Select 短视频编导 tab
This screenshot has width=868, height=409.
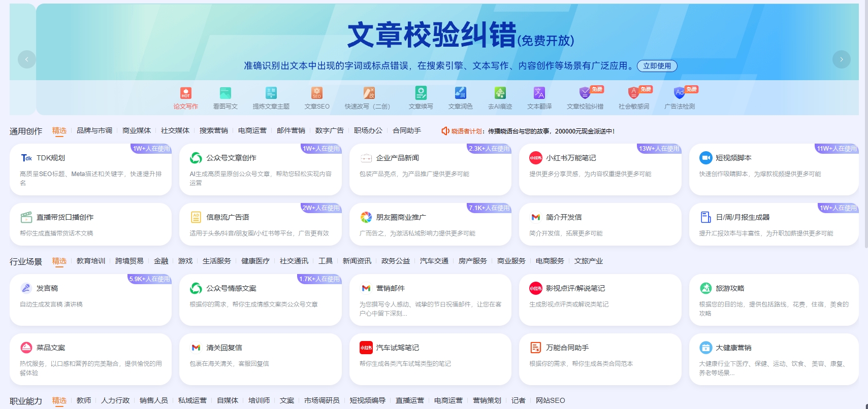pyautogui.click(x=368, y=400)
